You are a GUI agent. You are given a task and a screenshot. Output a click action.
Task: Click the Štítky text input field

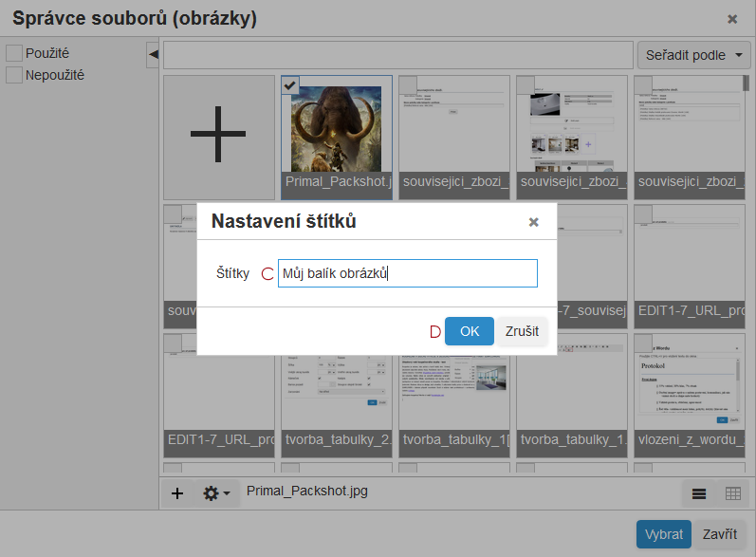[407, 273]
